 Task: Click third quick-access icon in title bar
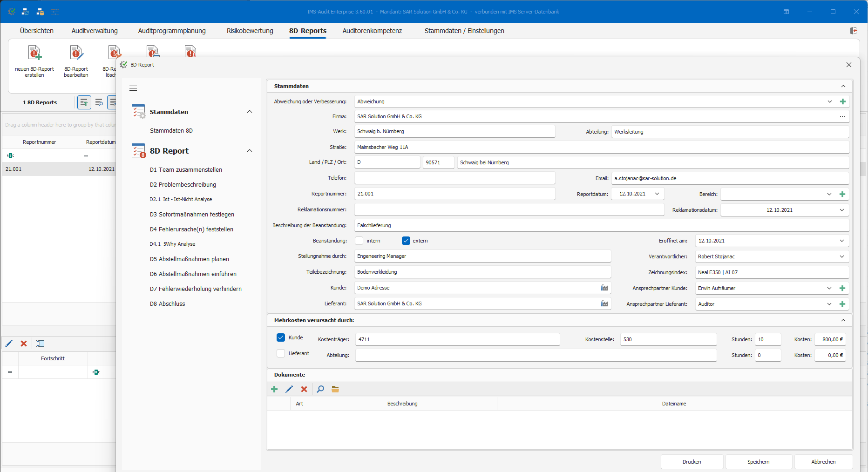[40, 12]
